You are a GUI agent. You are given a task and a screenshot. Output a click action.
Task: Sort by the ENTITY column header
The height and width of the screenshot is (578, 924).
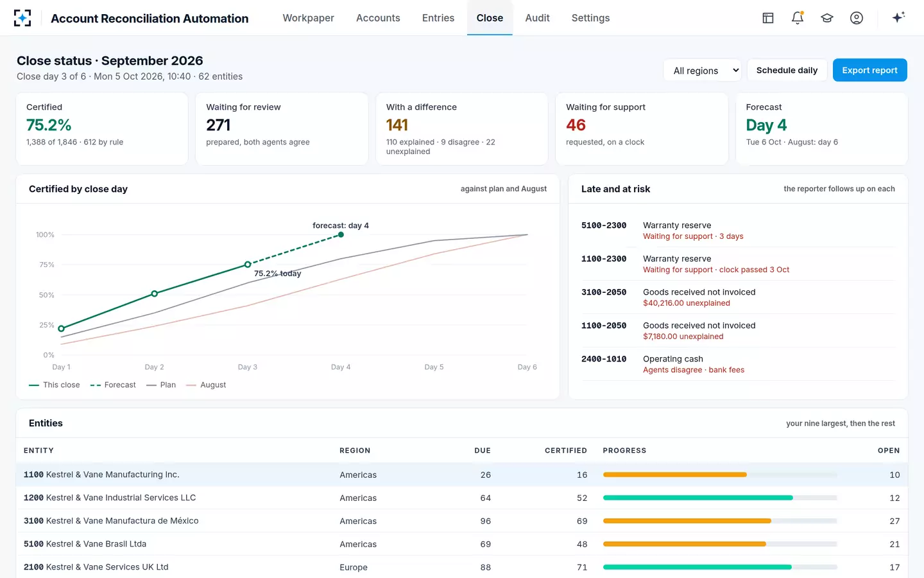(x=38, y=451)
